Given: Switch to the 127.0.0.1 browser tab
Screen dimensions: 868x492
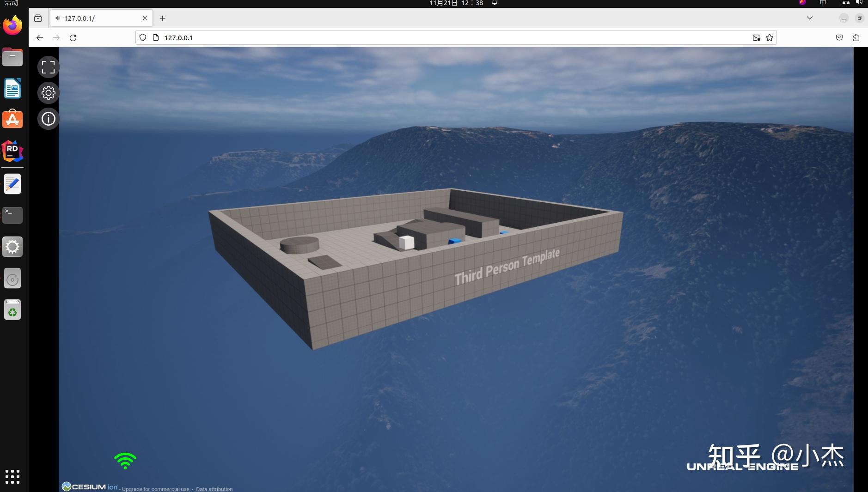Looking at the screenshot, I should [x=92, y=18].
